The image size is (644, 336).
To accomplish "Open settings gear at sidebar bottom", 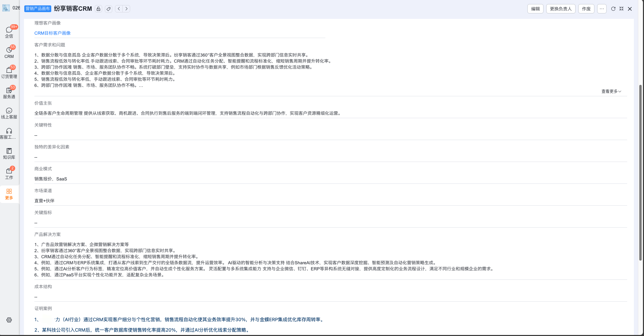I will coord(9,320).
